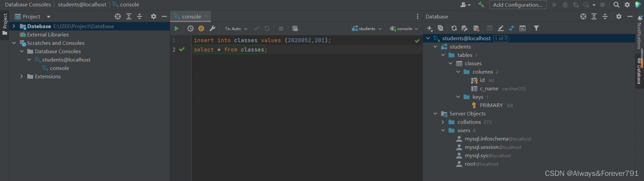Refresh database with refresh icon
Screen dimensions: 644x181
click(x=454, y=29)
